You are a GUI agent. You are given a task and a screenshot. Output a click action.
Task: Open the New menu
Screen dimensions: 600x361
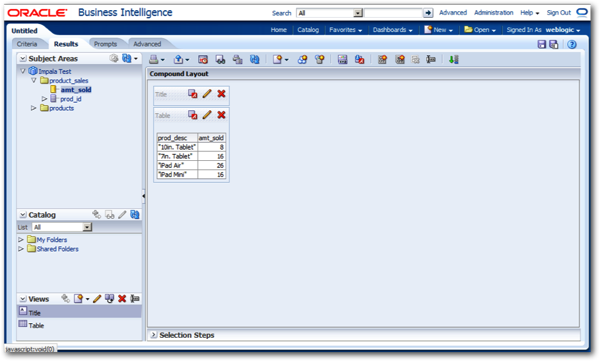tap(439, 30)
